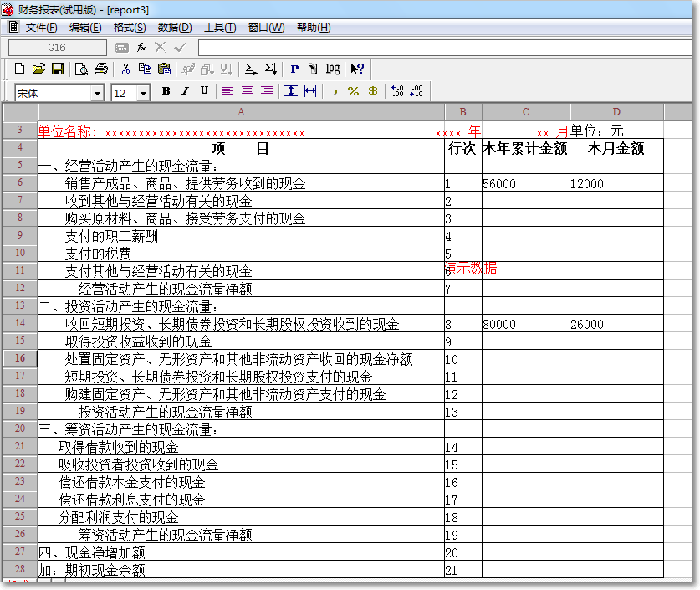Select the Σ summation icon

tap(248, 69)
